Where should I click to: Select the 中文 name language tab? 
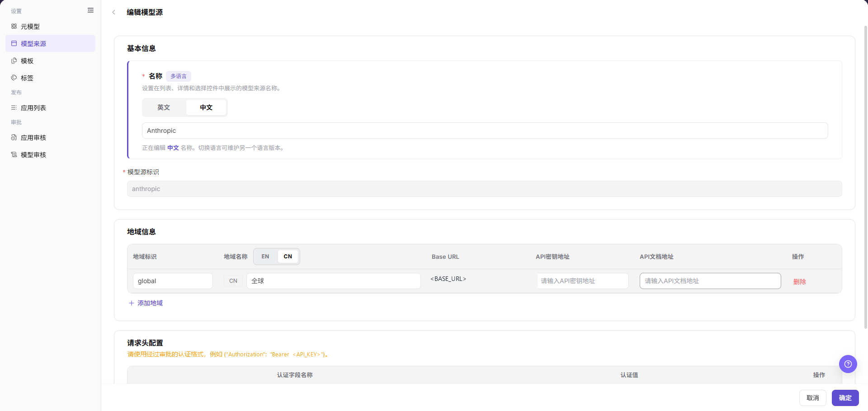[206, 107]
